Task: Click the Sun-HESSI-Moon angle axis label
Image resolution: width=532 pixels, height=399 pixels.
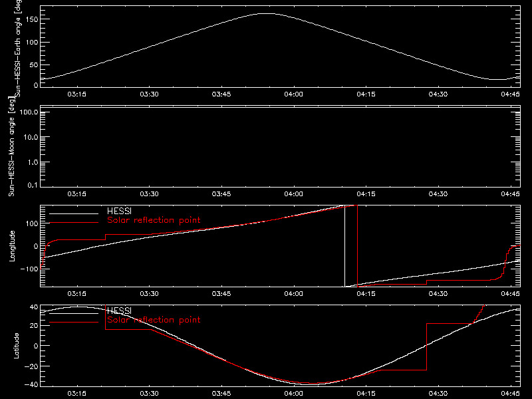Action: click(x=11, y=146)
